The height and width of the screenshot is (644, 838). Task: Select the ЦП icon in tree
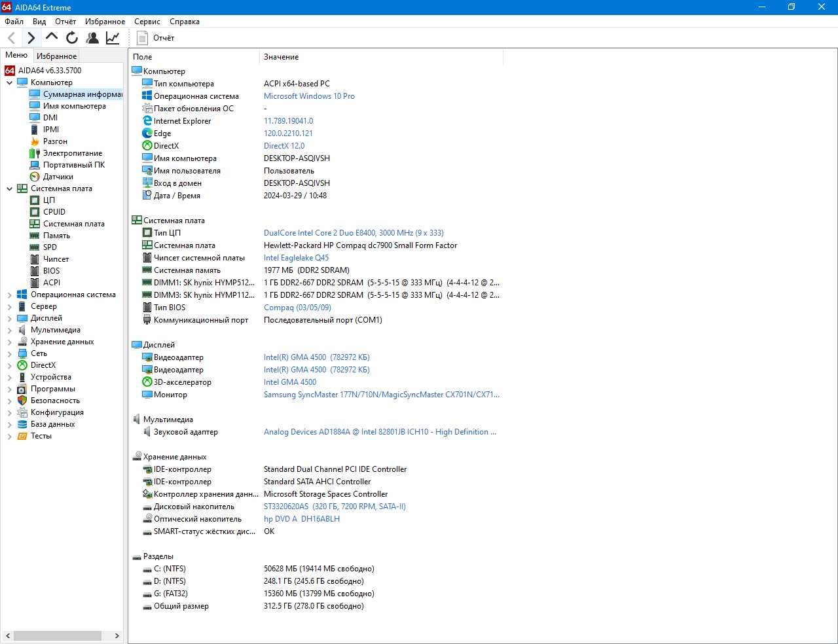pos(35,200)
